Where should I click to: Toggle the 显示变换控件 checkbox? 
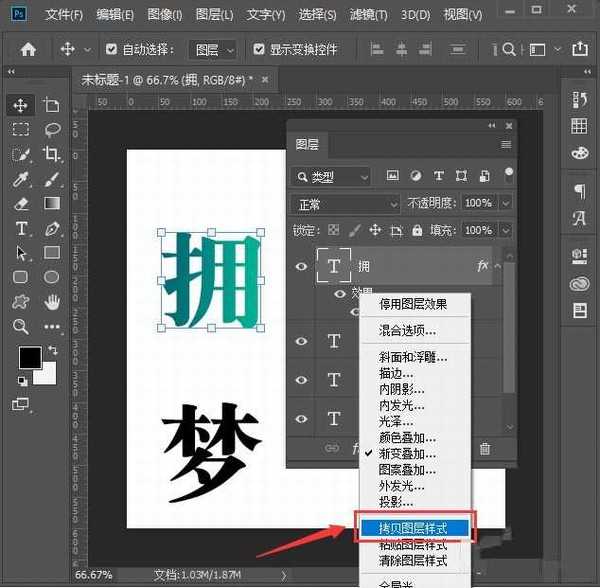(x=260, y=49)
